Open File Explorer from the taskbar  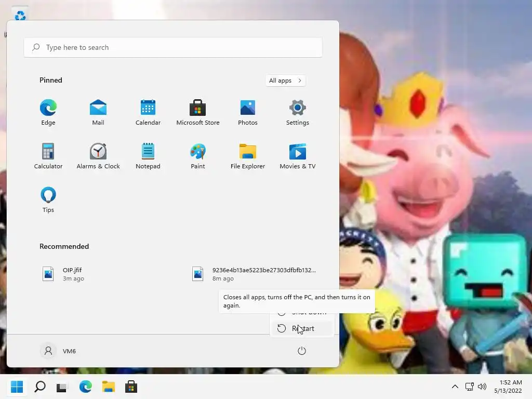109,387
